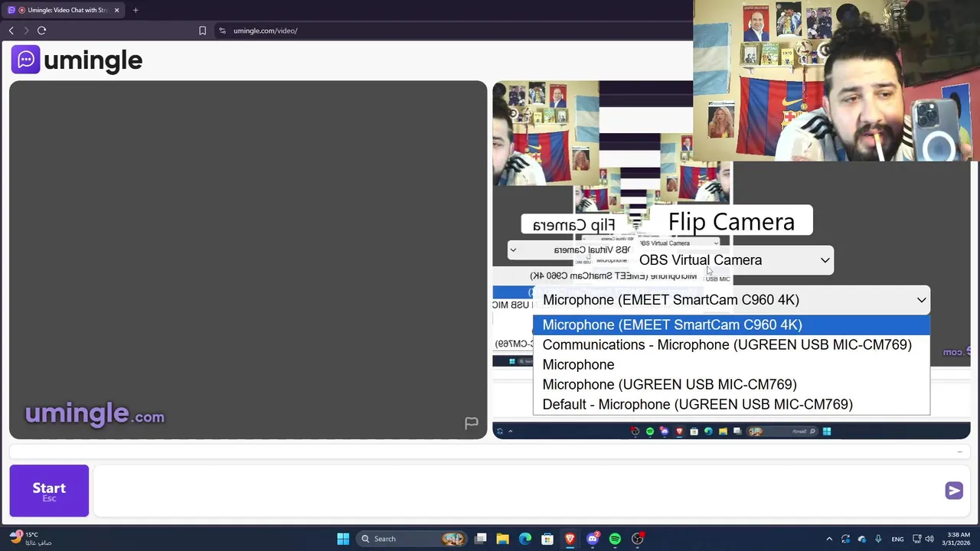Open the weather widget showing 15°C

(31, 539)
